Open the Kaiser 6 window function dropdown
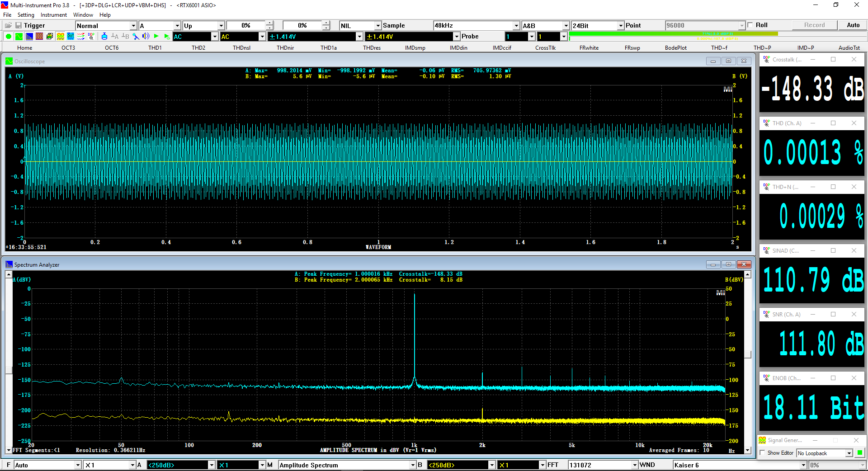The height and width of the screenshot is (471, 868). 803,465
